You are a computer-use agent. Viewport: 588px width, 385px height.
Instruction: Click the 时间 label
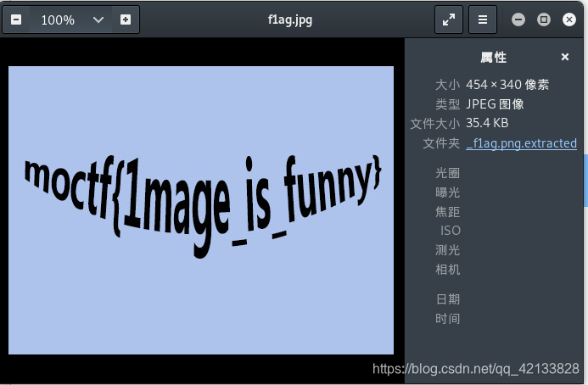(447, 319)
